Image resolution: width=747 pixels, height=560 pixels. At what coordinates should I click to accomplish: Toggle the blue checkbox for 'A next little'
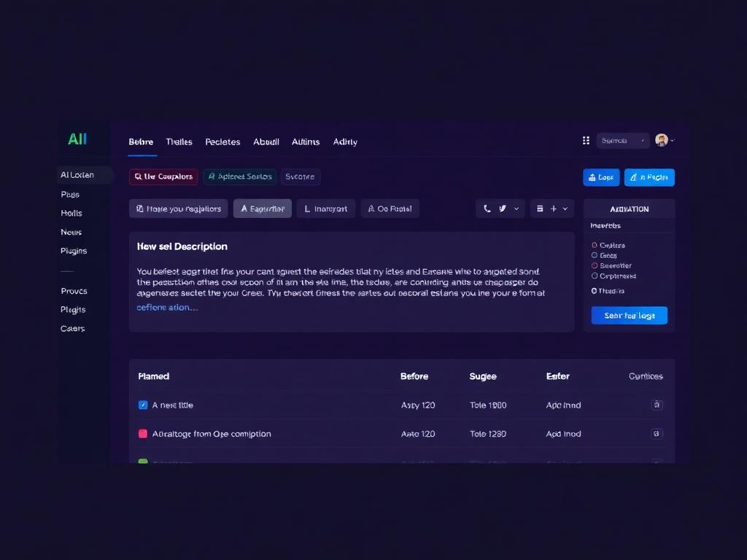[143, 405]
